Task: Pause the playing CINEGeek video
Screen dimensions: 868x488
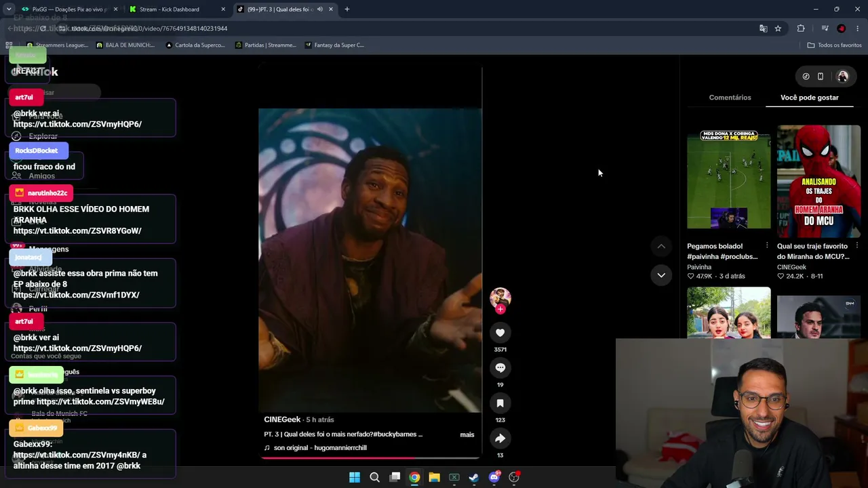Action: (370, 260)
